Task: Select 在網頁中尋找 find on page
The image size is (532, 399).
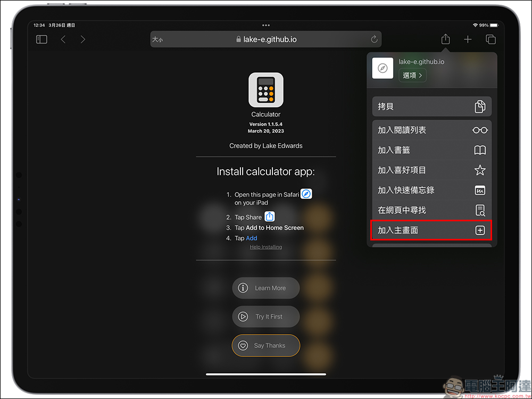Action: [432, 210]
